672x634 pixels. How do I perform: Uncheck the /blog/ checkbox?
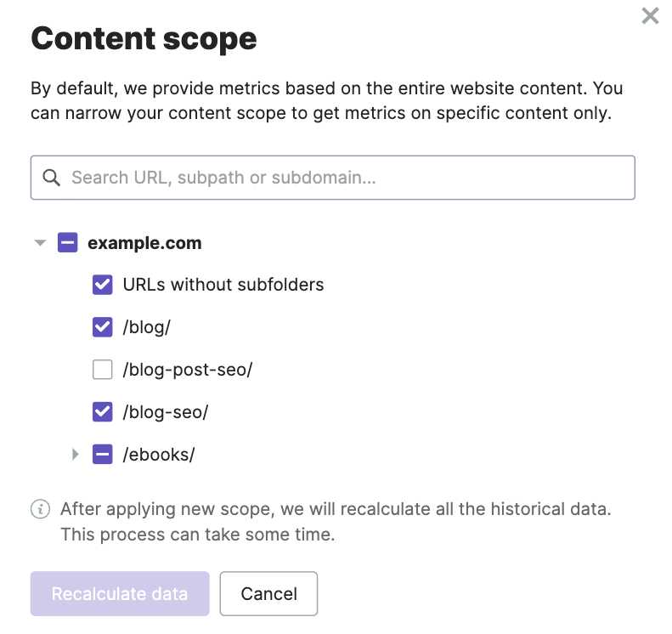click(102, 327)
